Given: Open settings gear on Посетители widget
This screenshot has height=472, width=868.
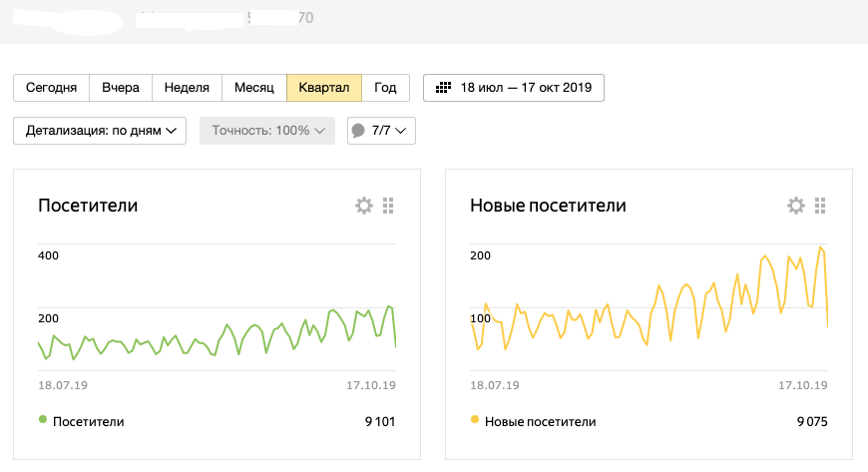Looking at the screenshot, I should click(x=364, y=206).
